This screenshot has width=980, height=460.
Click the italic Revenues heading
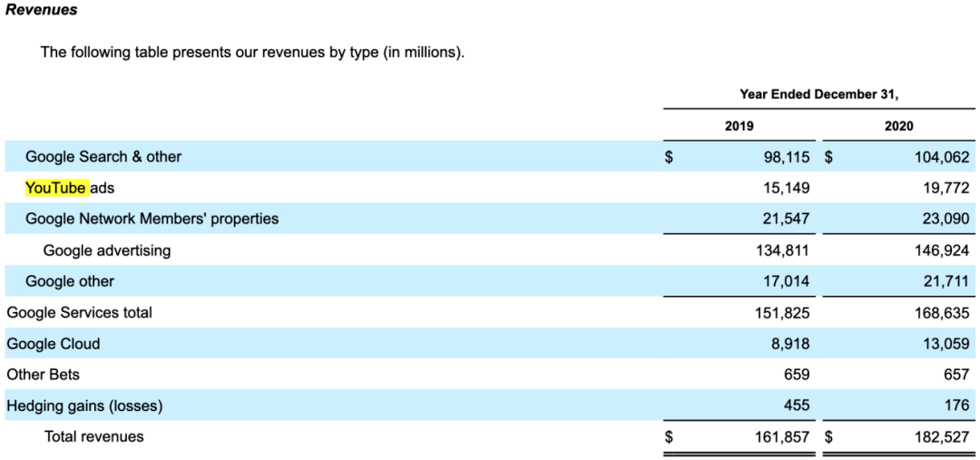pos(42,10)
